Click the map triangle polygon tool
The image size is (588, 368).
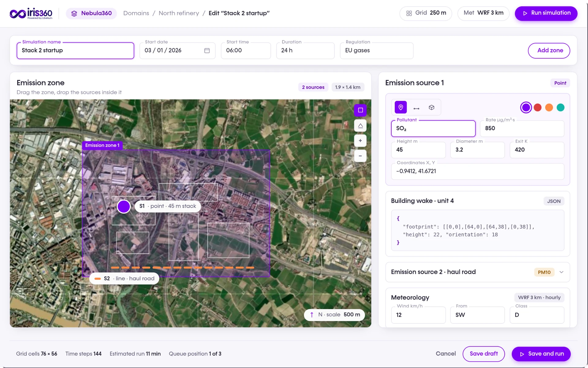click(360, 125)
